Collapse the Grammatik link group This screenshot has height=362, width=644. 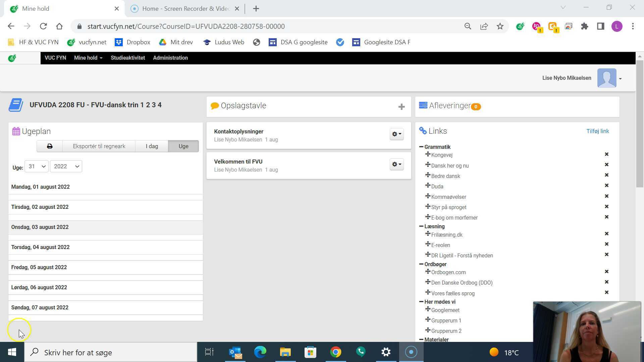pyautogui.click(x=421, y=147)
